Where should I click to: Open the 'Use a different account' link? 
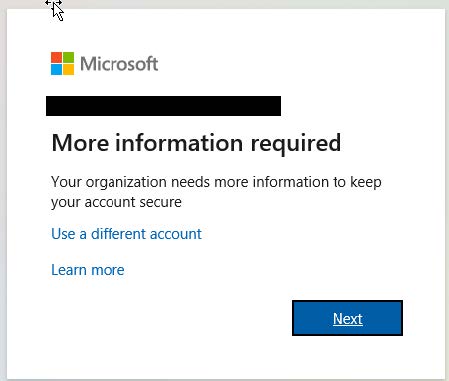pos(126,234)
